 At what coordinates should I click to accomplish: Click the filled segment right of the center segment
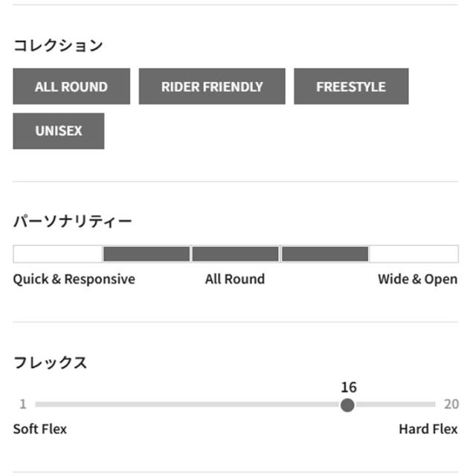tap(325, 254)
